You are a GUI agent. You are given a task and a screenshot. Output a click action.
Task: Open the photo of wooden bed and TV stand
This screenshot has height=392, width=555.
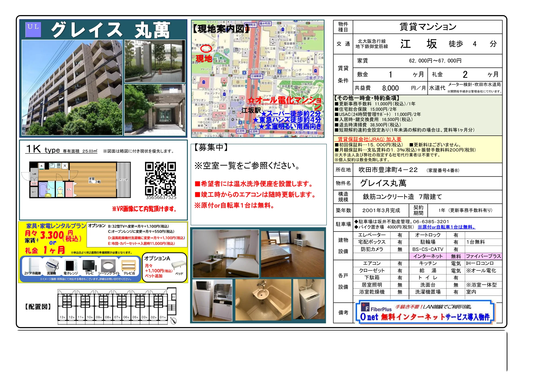(x=293, y=253)
